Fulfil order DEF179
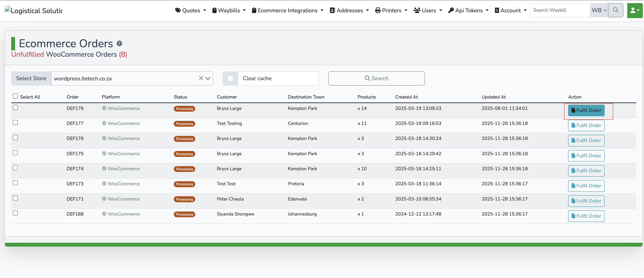This screenshot has width=644, height=278. [586, 110]
